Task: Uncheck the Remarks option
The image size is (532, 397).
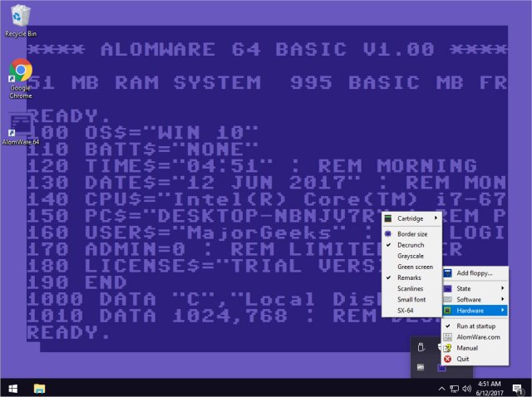Action: pos(411,277)
